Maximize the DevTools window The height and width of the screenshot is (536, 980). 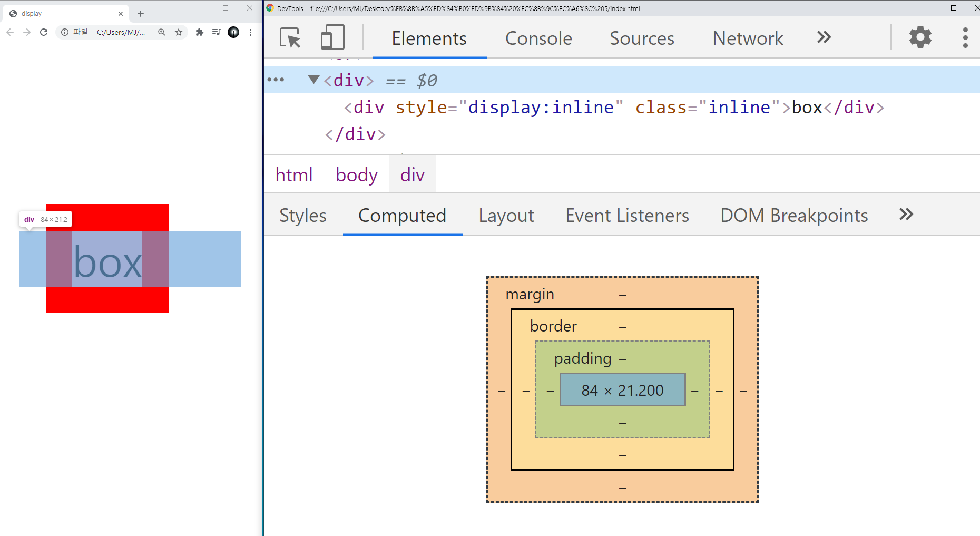click(954, 8)
